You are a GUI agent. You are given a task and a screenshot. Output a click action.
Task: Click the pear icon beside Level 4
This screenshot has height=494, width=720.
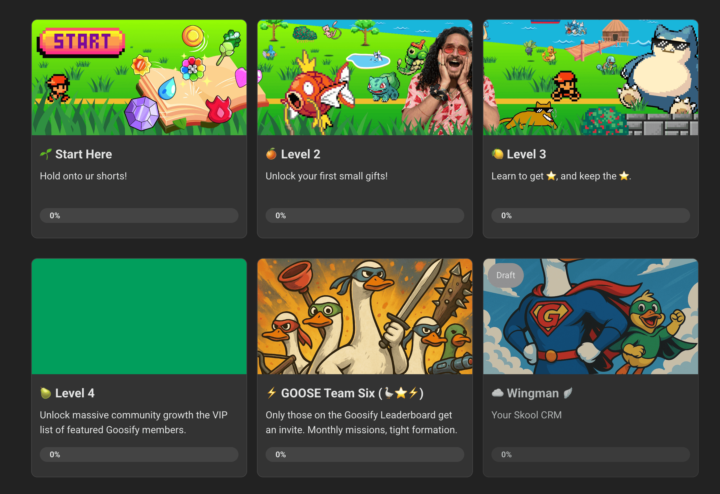click(x=45, y=393)
